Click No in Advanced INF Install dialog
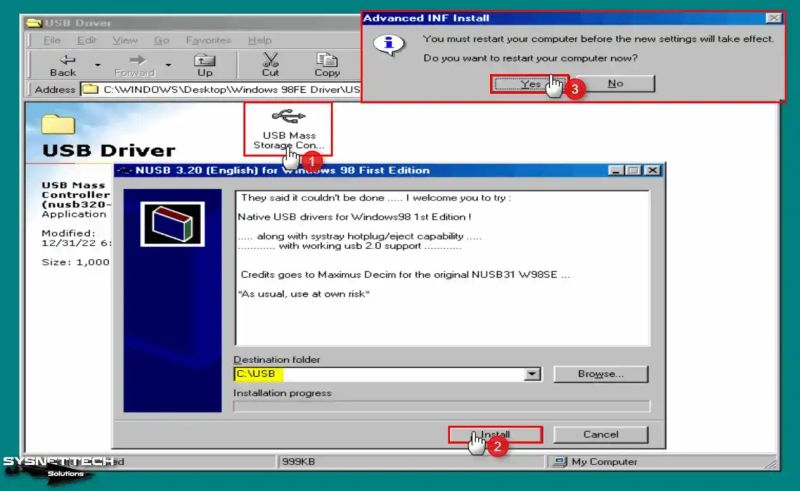The height and width of the screenshot is (491, 800). (615, 84)
